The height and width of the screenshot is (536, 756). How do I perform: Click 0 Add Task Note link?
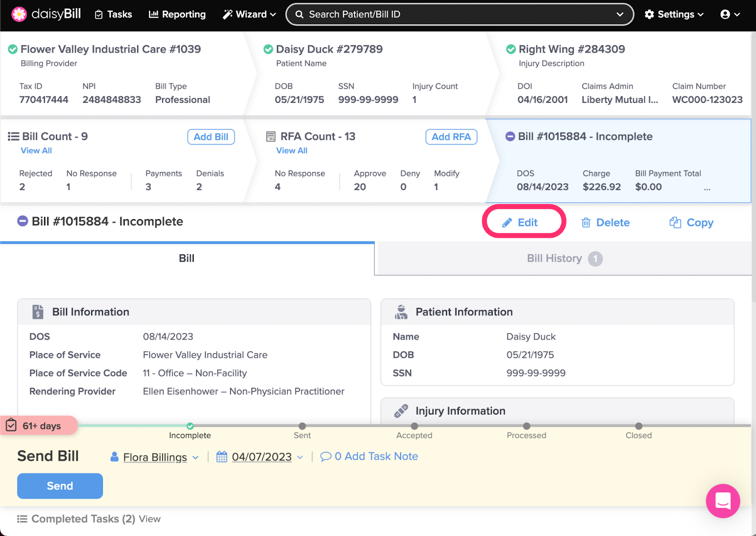(369, 457)
